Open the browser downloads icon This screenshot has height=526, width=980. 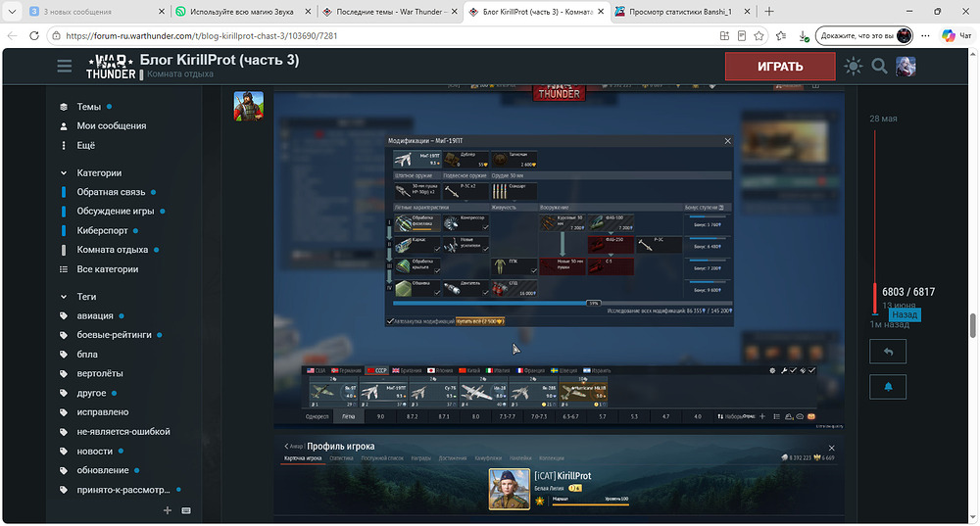coord(804,36)
